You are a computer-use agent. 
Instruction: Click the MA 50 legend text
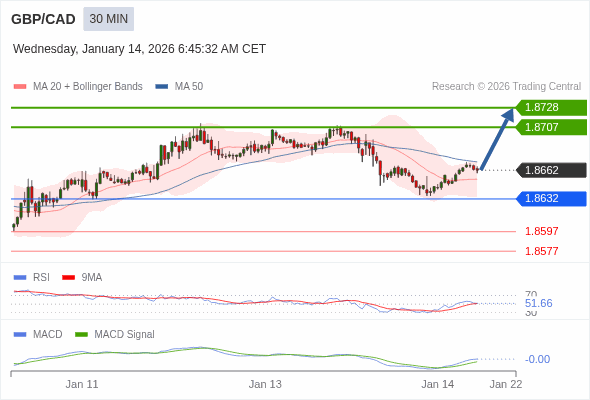tap(189, 87)
